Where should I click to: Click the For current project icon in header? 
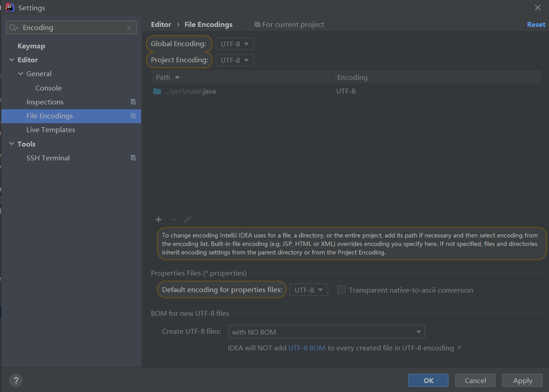coord(257,25)
